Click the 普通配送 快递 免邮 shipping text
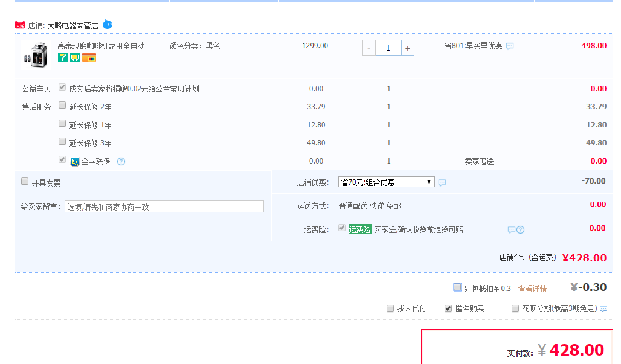 [x=370, y=206]
